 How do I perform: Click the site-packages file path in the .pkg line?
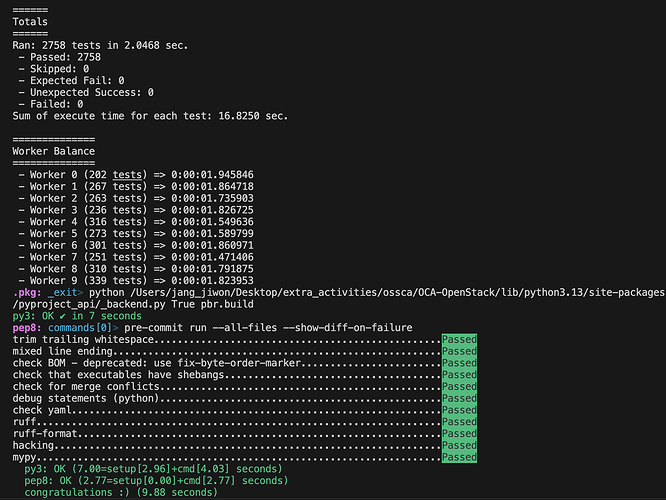[x=418, y=292]
